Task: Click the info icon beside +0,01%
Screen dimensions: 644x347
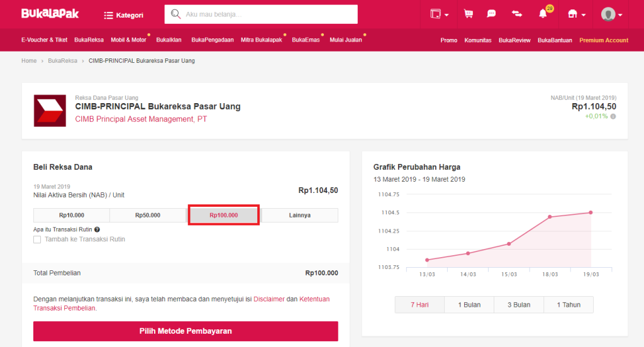Action: point(613,117)
